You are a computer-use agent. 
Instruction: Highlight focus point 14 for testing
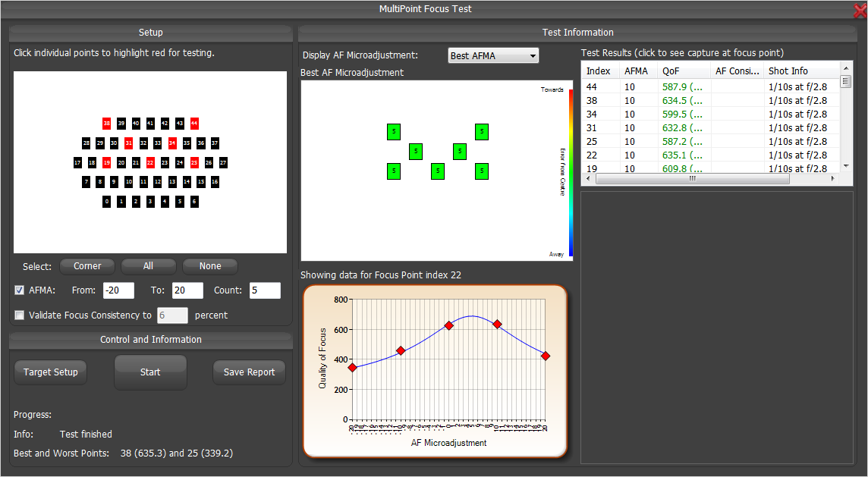pyautogui.click(x=187, y=181)
